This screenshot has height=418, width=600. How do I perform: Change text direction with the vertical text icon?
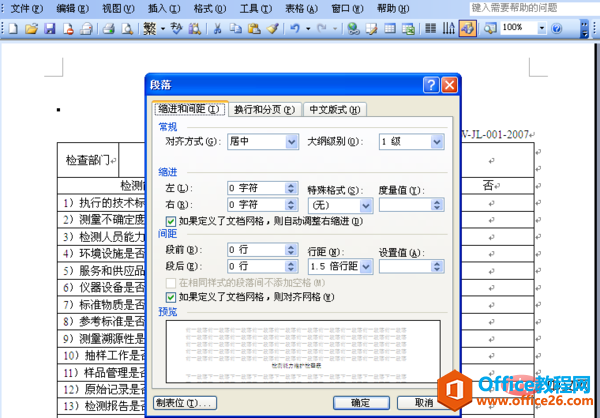(449, 29)
